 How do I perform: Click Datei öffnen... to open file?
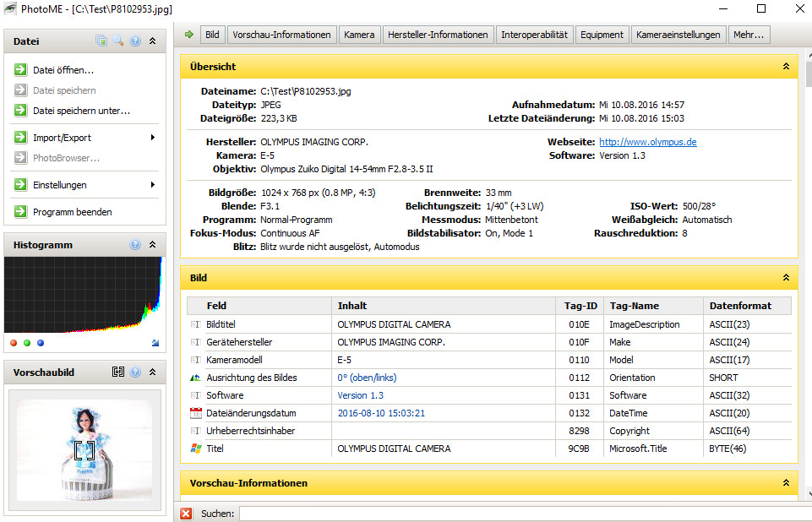click(x=63, y=70)
